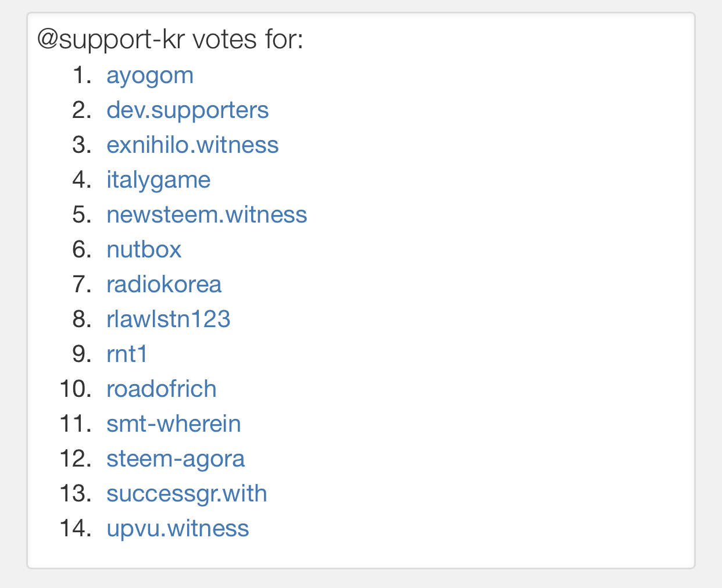Image resolution: width=722 pixels, height=588 pixels.
Task: Visit the roadofrich link
Action: (x=161, y=389)
